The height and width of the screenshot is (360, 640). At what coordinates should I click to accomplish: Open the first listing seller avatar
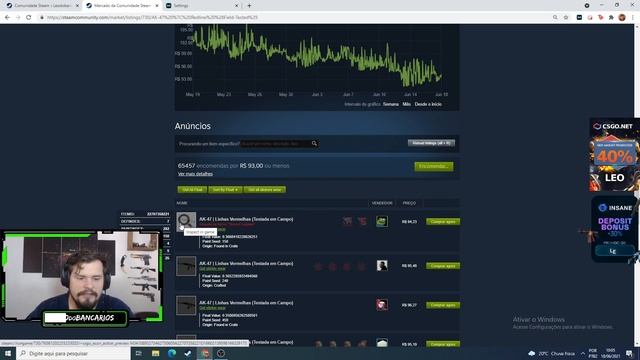[382, 221]
